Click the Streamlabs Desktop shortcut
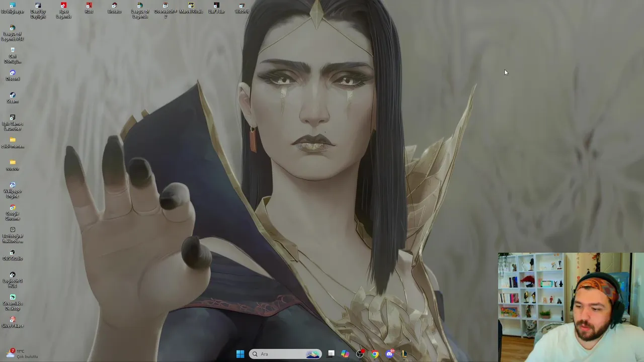 (x=13, y=303)
